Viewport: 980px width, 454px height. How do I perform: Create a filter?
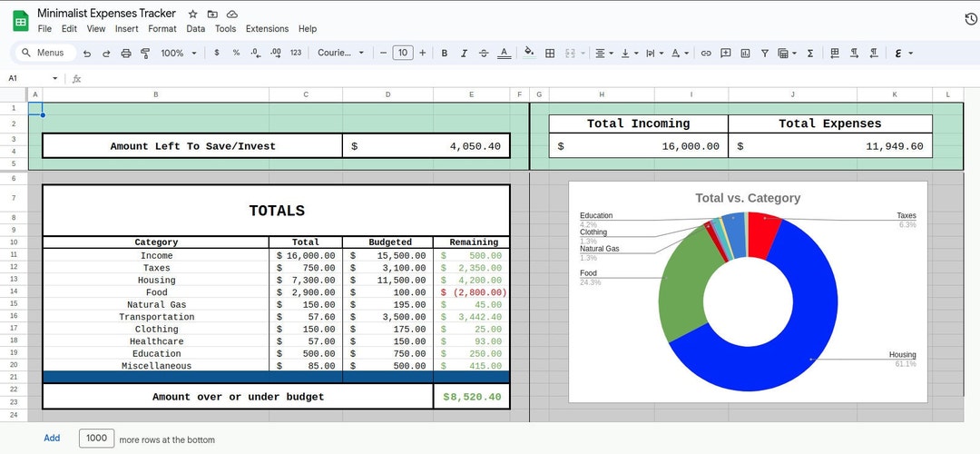pyautogui.click(x=764, y=54)
